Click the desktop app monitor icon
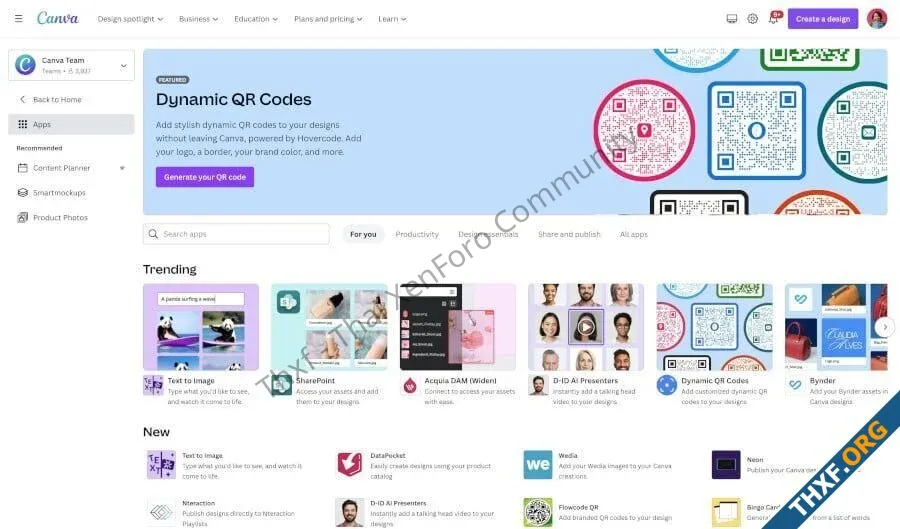 point(732,19)
